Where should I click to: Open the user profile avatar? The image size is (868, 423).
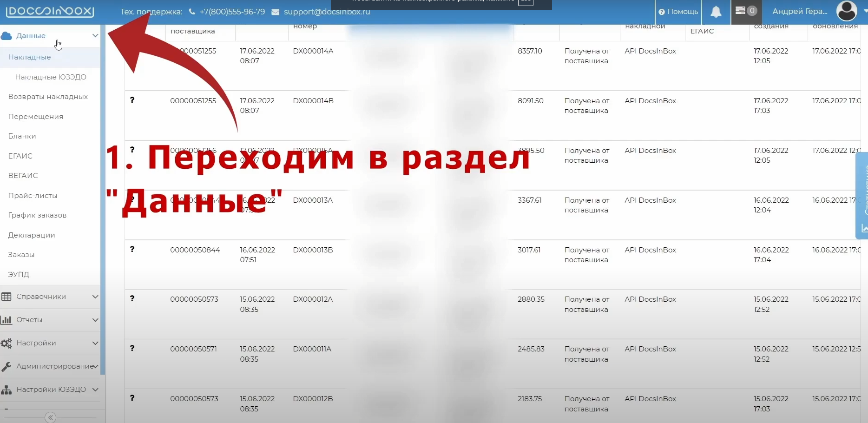(x=846, y=11)
